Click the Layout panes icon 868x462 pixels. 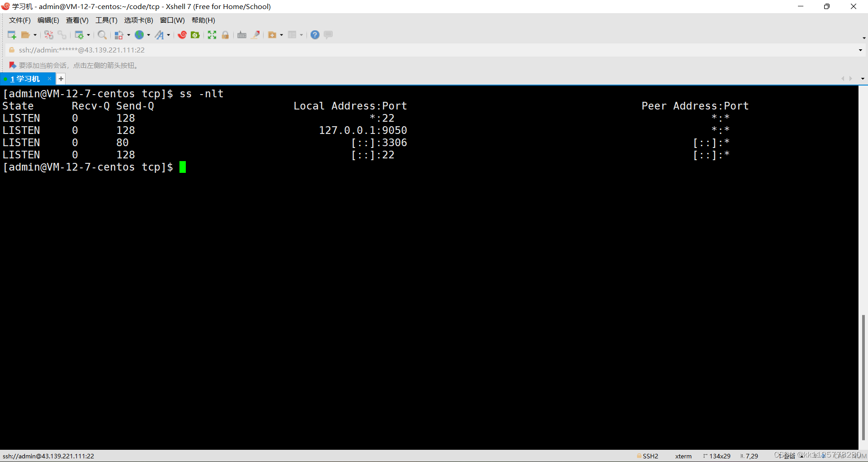[292, 35]
